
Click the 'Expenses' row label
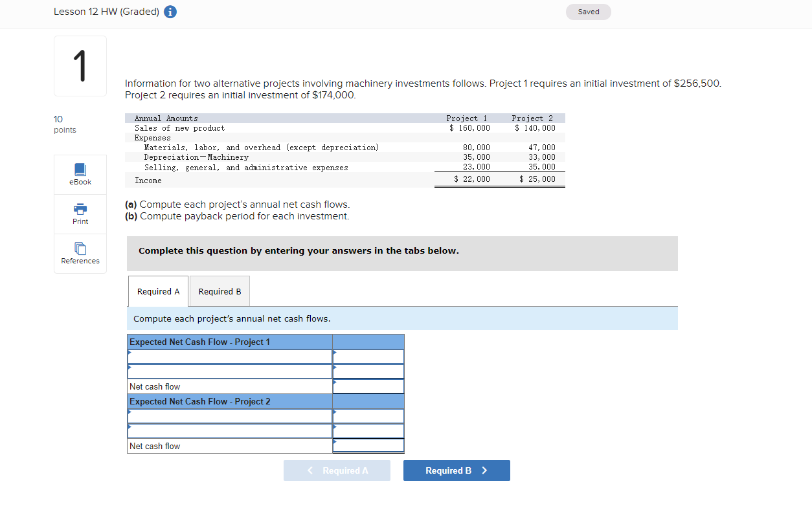pos(153,138)
